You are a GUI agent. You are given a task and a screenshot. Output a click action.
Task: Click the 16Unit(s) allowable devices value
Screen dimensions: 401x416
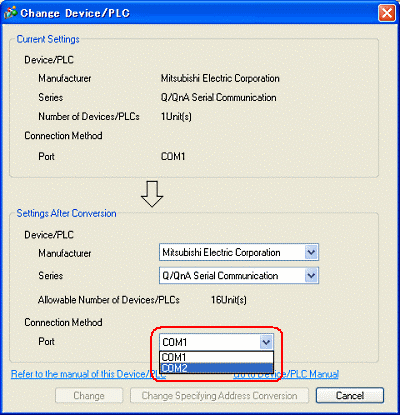(229, 300)
